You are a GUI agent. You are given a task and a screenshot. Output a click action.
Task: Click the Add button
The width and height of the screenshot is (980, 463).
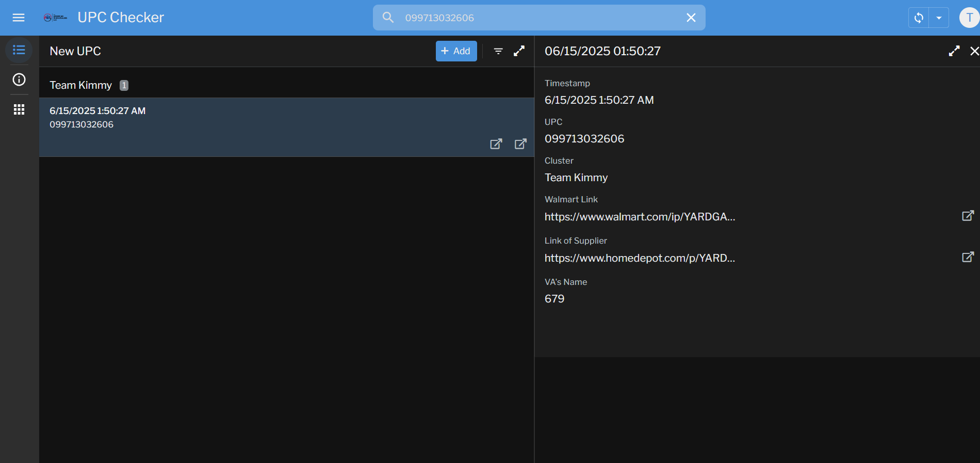[456, 51]
